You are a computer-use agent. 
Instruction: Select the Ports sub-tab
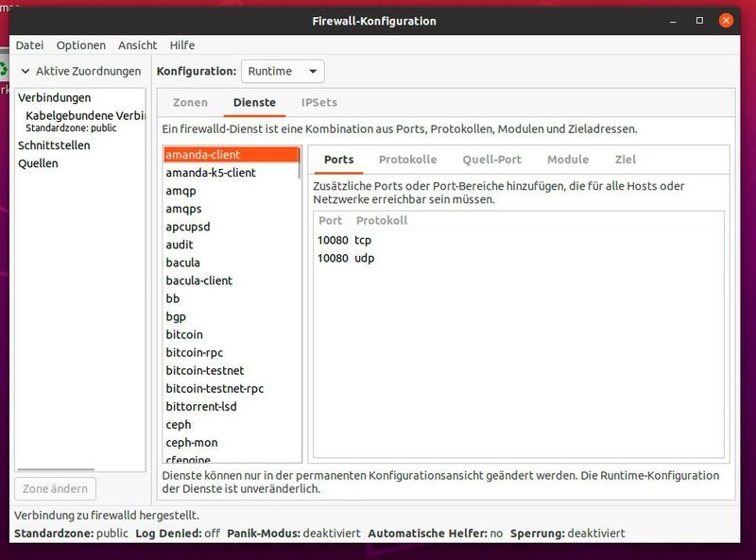(338, 160)
